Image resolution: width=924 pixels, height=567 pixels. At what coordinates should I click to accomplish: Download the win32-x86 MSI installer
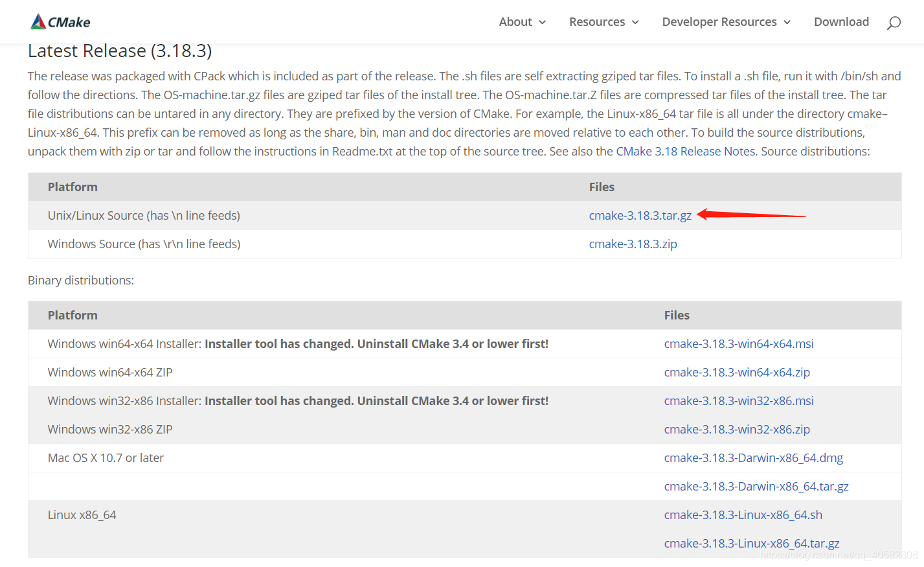[738, 400]
